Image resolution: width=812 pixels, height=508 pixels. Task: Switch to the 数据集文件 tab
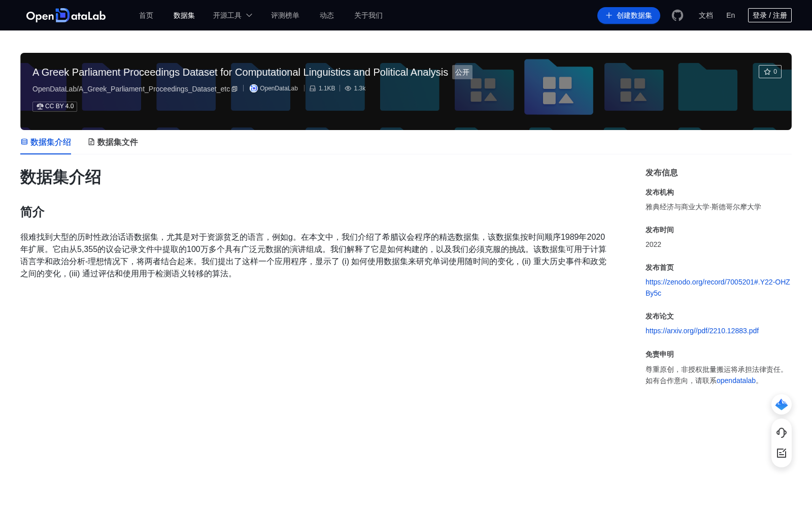[x=113, y=142]
